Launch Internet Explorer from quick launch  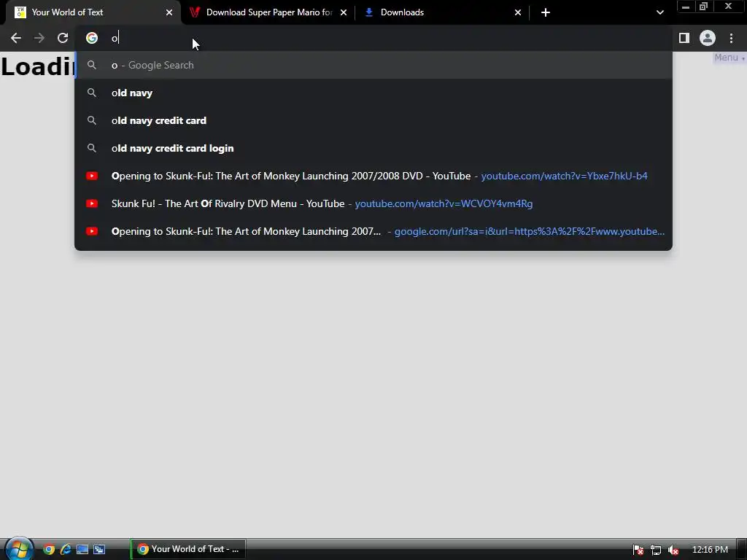pyautogui.click(x=65, y=550)
